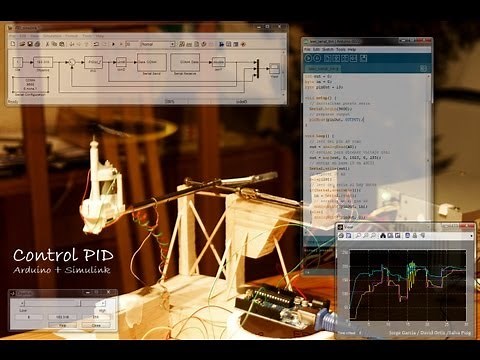Click the Slider Gain dialog slider track
Viewport: 480px width, 360px height.
63,303
